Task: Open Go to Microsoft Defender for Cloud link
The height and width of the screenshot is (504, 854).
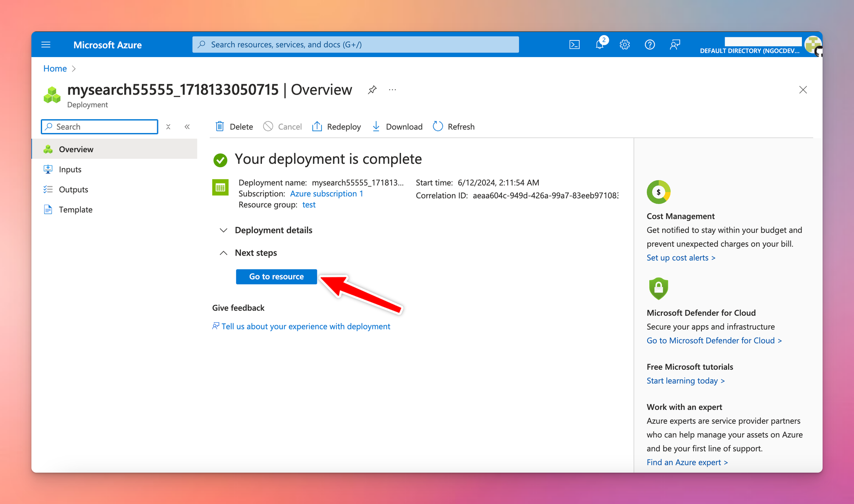Action: point(714,341)
